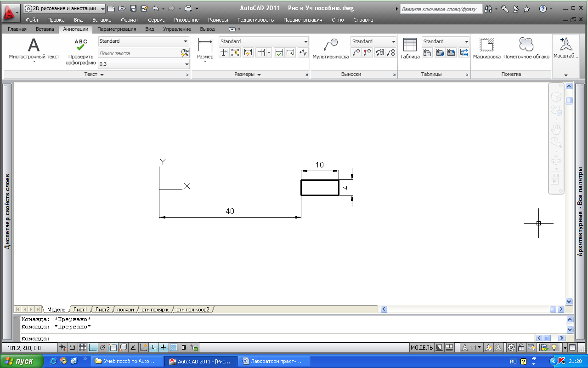
Task: Open help with the question mark icon
Action: pyautogui.click(x=543, y=9)
